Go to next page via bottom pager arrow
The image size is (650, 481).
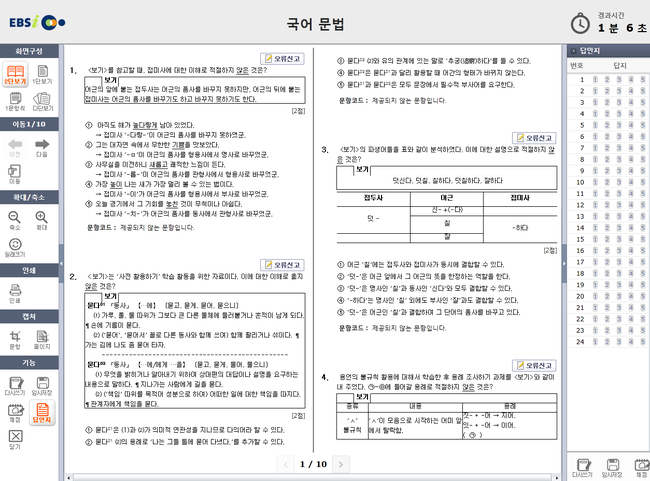coord(341,464)
